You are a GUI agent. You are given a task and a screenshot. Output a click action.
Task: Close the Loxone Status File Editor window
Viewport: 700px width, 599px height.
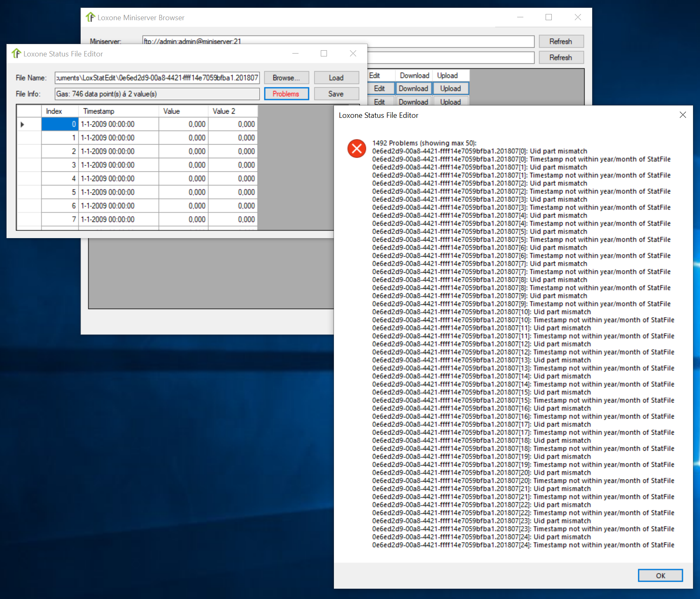point(353,54)
